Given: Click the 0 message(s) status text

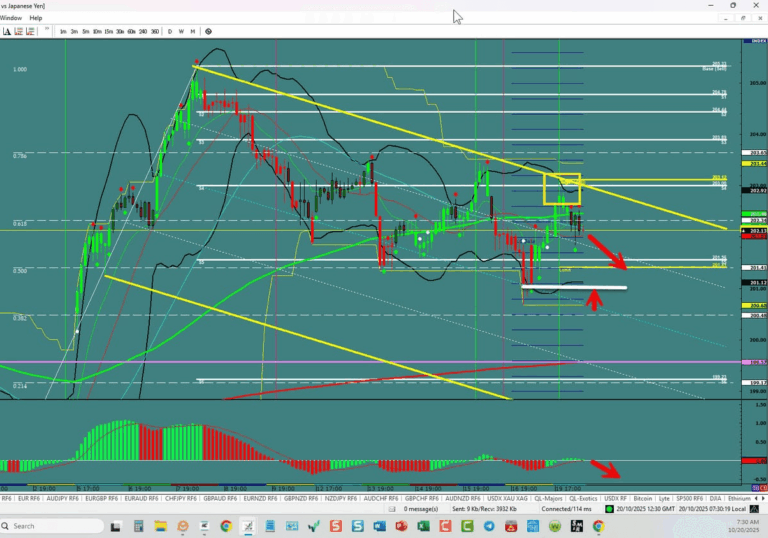Looking at the screenshot, I should click(421, 509).
